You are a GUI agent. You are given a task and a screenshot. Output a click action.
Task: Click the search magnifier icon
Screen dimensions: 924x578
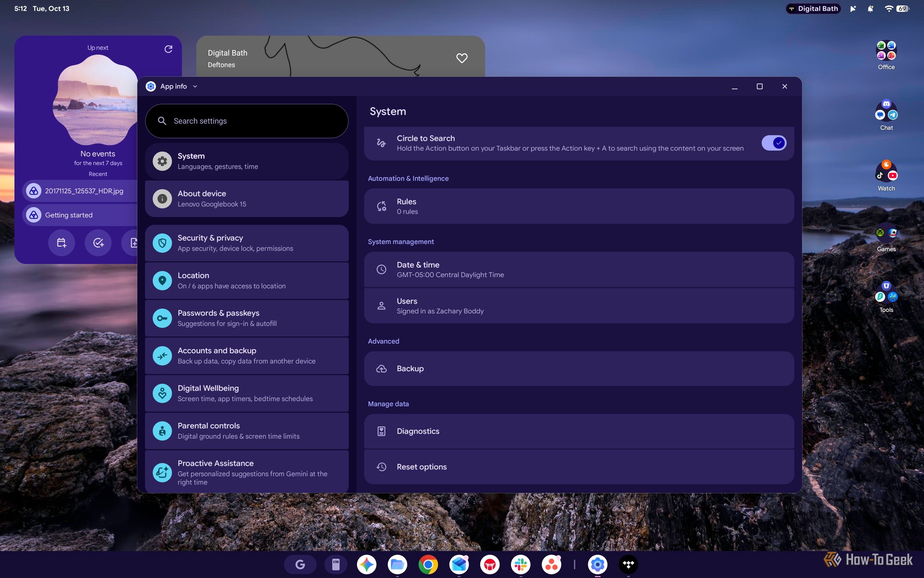click(162, 121)
